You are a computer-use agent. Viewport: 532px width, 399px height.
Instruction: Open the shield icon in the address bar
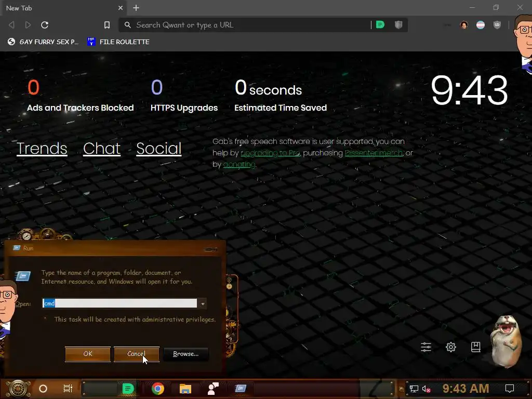point(398,25)
